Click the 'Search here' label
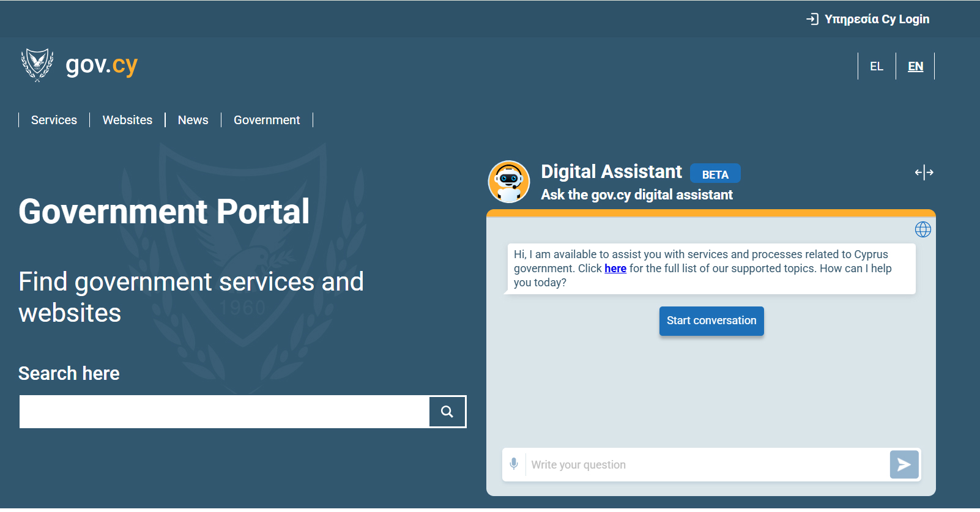This screenshot has height=512, width=980. (x=69, y=373)
